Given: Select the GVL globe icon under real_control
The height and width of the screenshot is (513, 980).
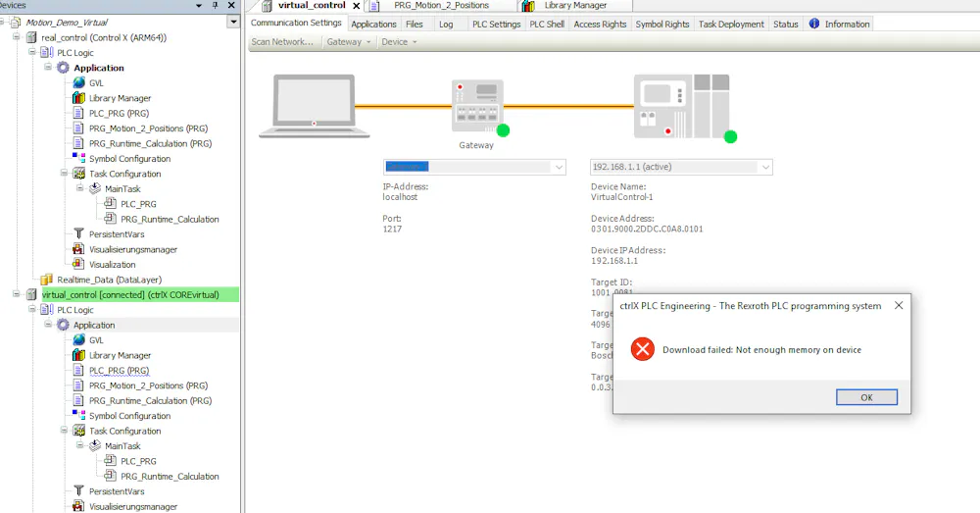Looking at the screenshot, I should [78, 82].
